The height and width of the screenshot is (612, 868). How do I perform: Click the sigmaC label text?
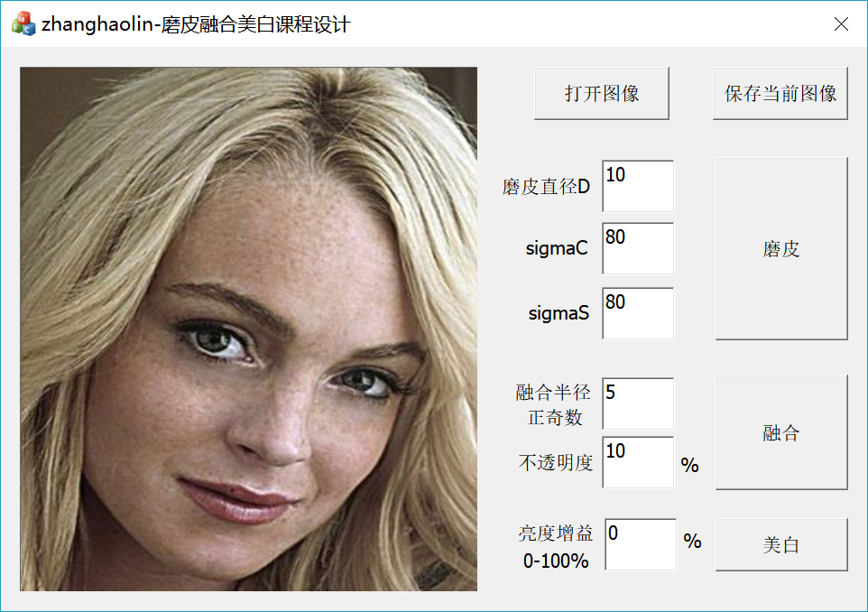tap(557, 248)
